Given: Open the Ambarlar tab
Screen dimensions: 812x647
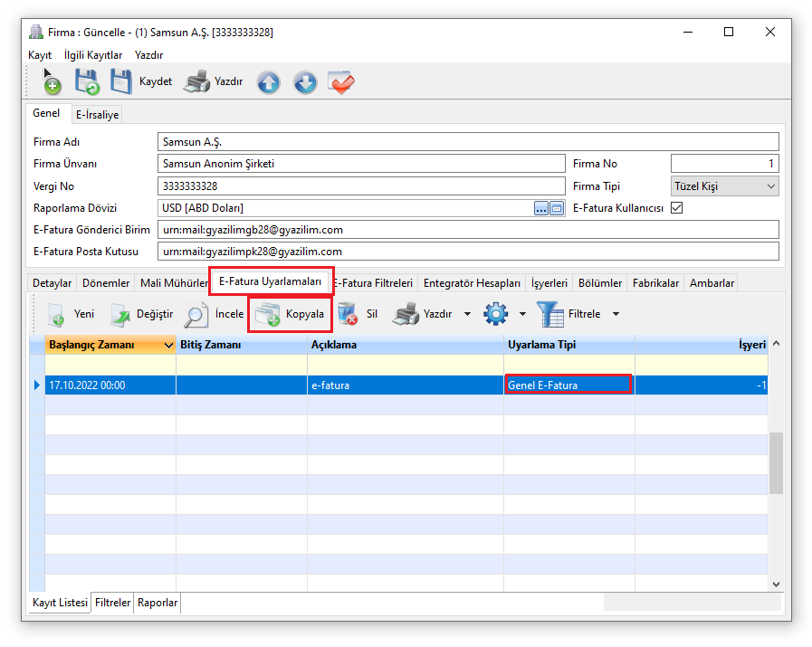Looking at the screenshot, I should point(712,283).
